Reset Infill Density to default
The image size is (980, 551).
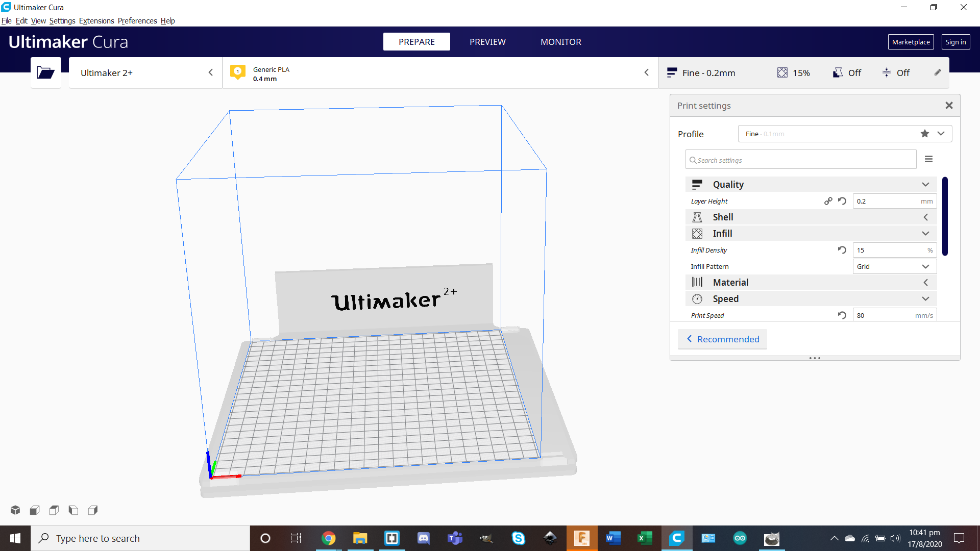842,250
